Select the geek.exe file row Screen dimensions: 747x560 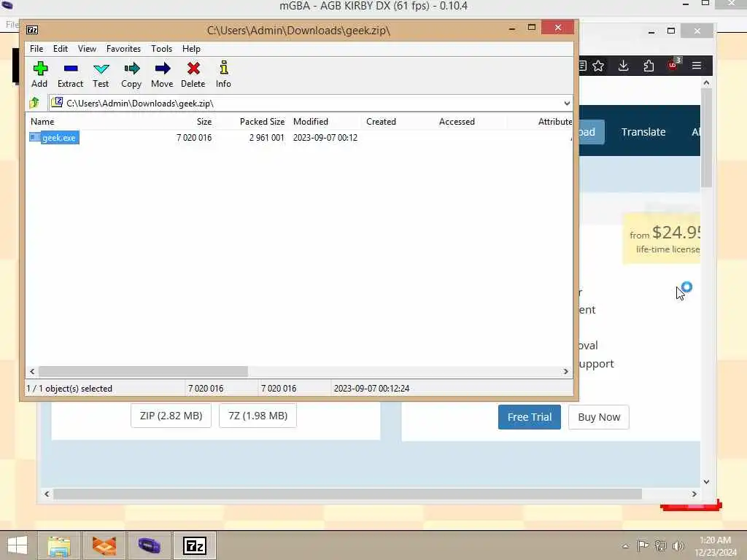(x=298, y=138)
